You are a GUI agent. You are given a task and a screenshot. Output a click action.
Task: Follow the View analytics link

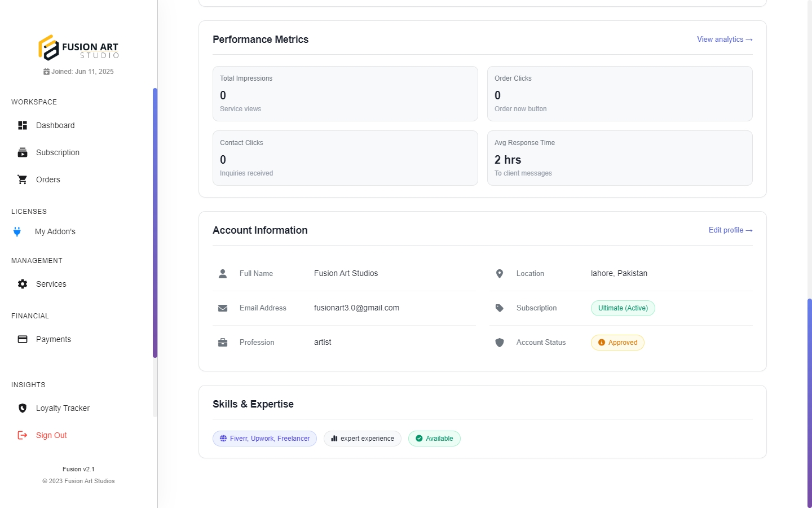[x=725, y=40]
